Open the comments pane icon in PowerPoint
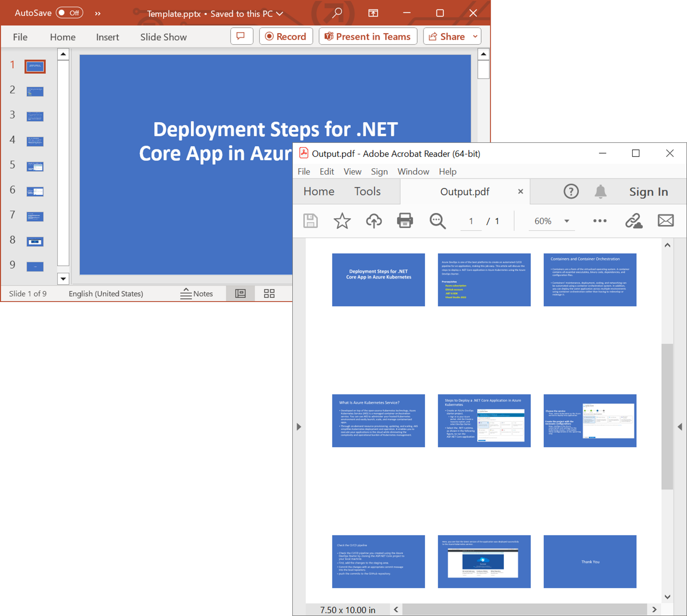Screen dimensions: 687x616 coord(241,37)
